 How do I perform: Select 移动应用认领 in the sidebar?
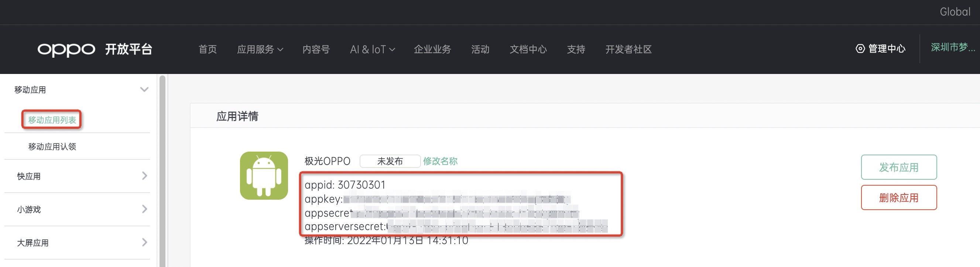(52, 147)
